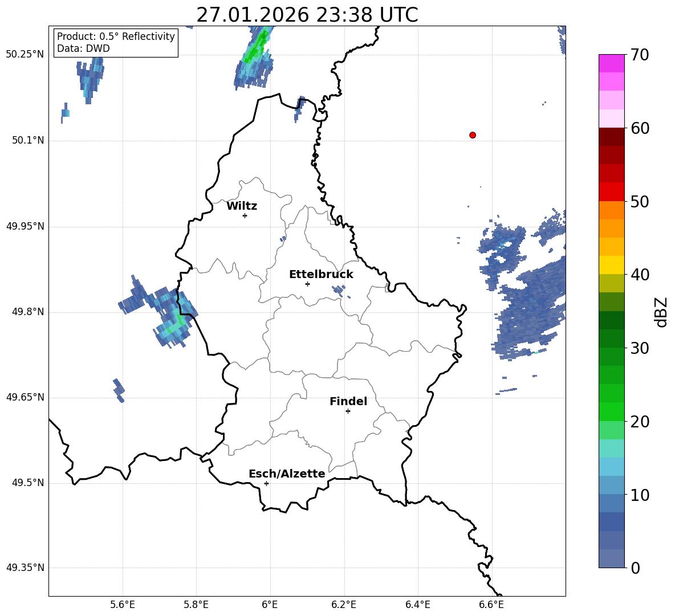Image resolution: width=675 pixels, height=616 pixels.
Task: Click the 50.25°N latitude label
Action: tap(25, 55)
